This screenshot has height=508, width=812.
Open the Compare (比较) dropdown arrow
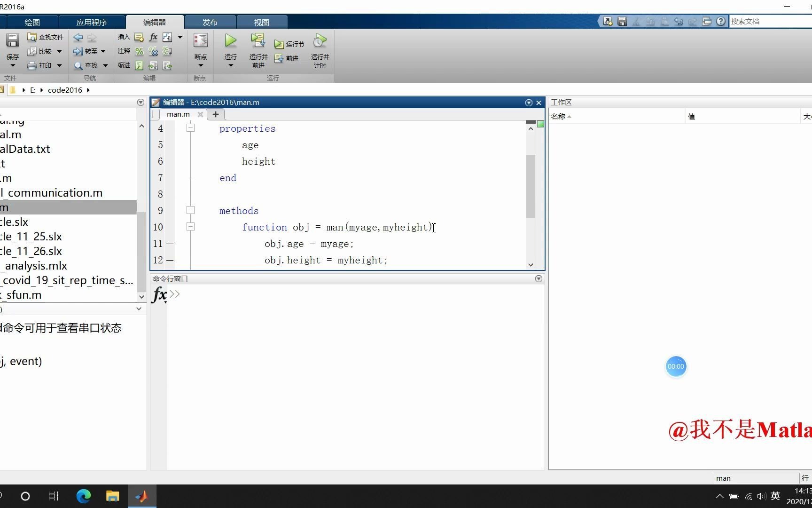(59, 51)
